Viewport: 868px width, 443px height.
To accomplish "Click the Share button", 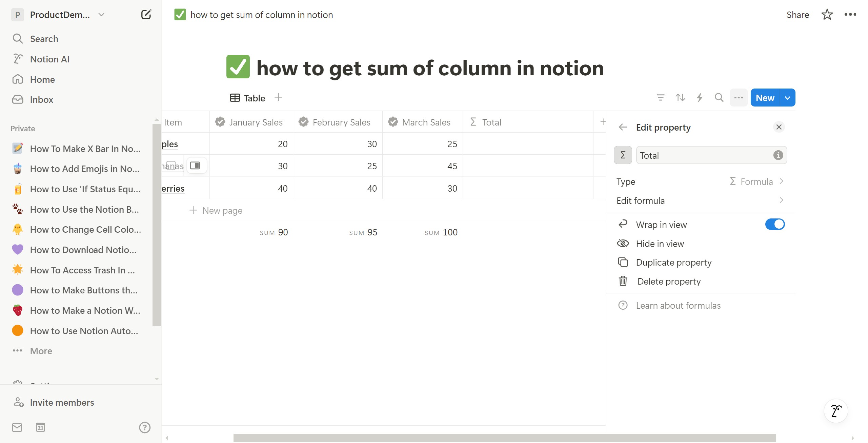I will tap(798, 15).
